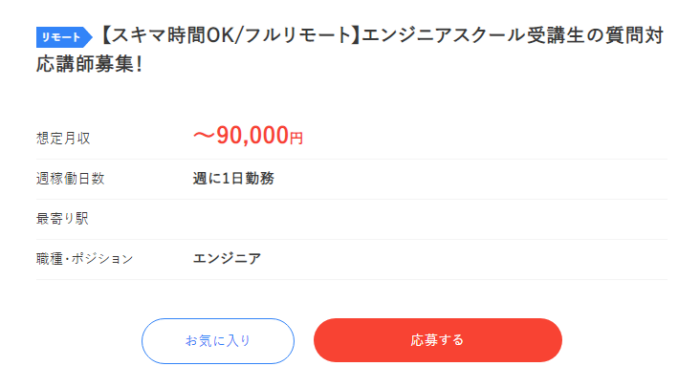The height and width of the screenshot is (388, 700).
Task: Add job to お気に入り favorites
Action: coord(218,341)
